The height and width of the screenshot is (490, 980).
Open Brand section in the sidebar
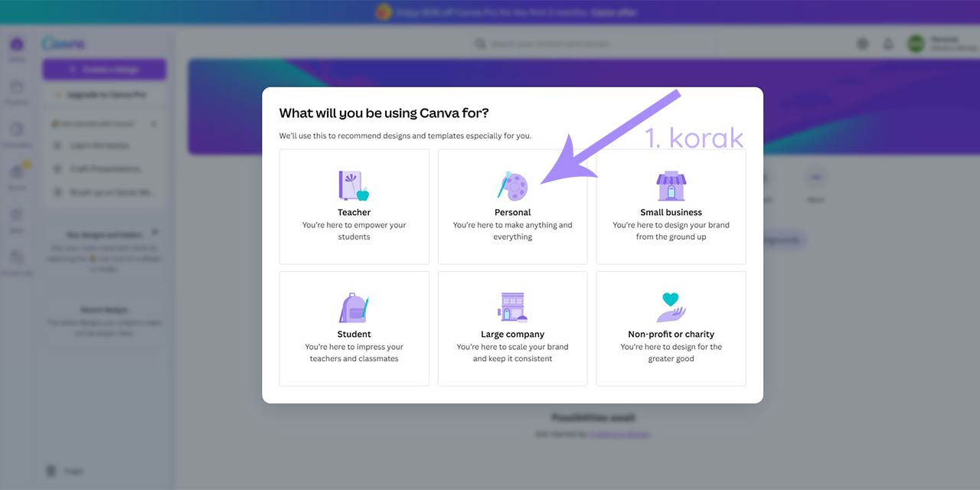point(17,177)
